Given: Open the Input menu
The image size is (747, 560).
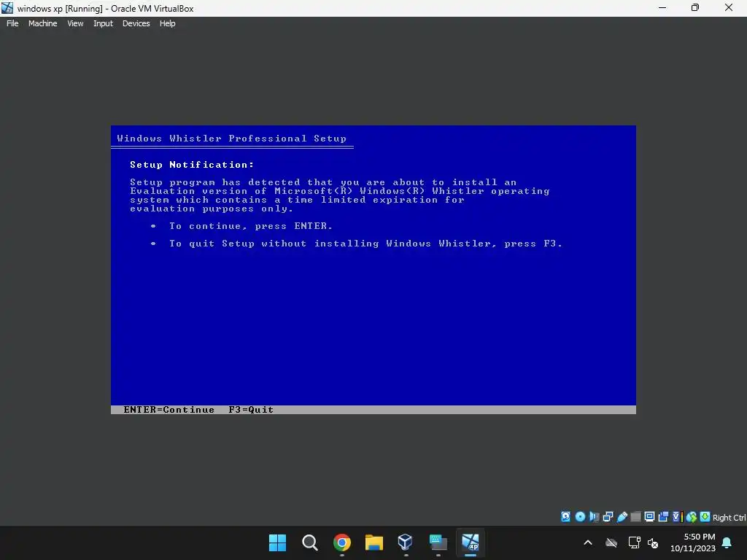Looking at the screenshot, I should tap(103, 23).
